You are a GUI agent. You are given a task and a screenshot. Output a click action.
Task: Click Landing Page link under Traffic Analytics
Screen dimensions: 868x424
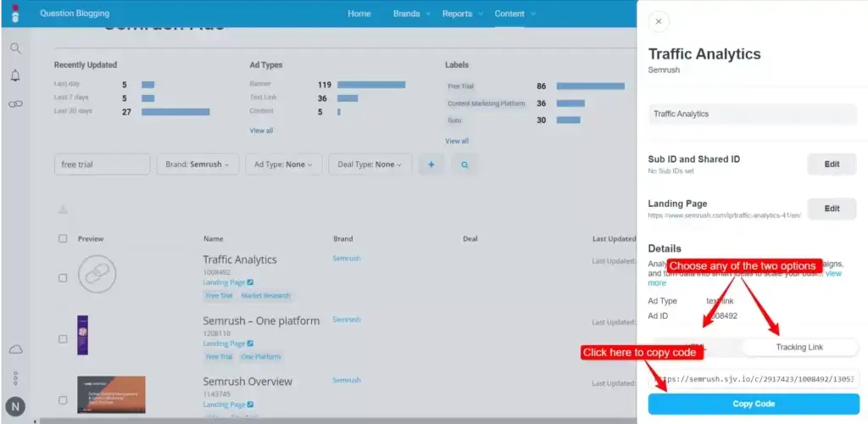pos(224,282)
